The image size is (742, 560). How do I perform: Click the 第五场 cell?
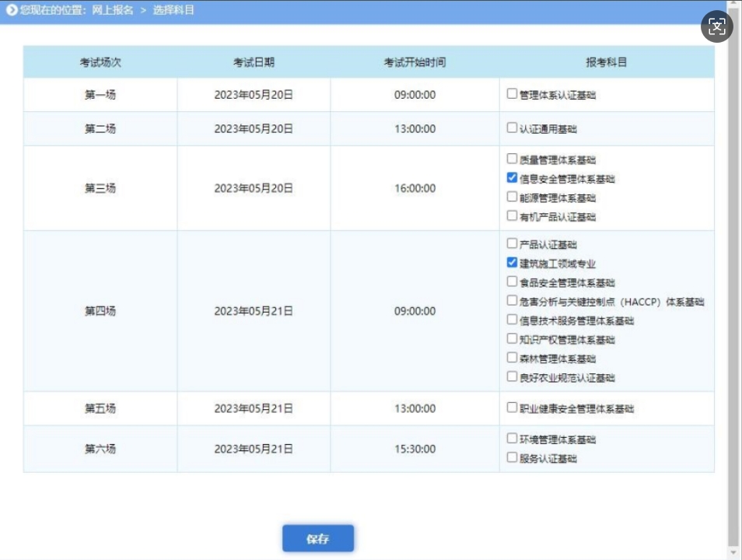100,408
